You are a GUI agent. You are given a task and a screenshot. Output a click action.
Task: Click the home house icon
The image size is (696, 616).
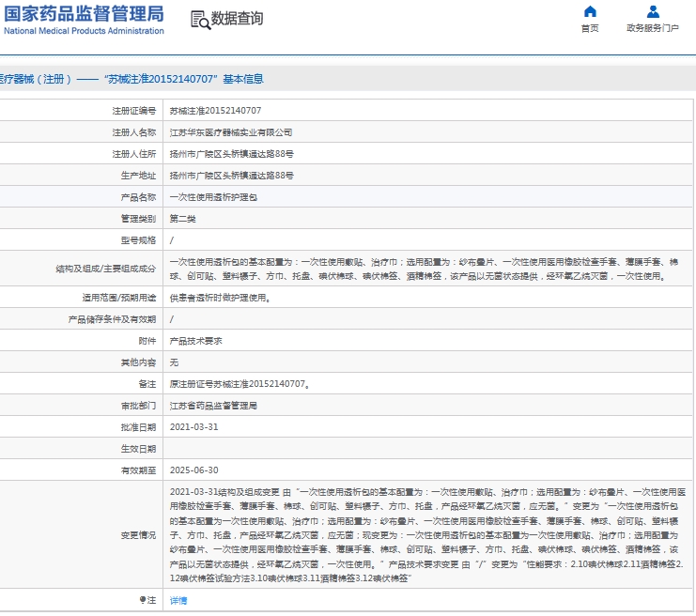pyautogui.click(x=590, y=11)
